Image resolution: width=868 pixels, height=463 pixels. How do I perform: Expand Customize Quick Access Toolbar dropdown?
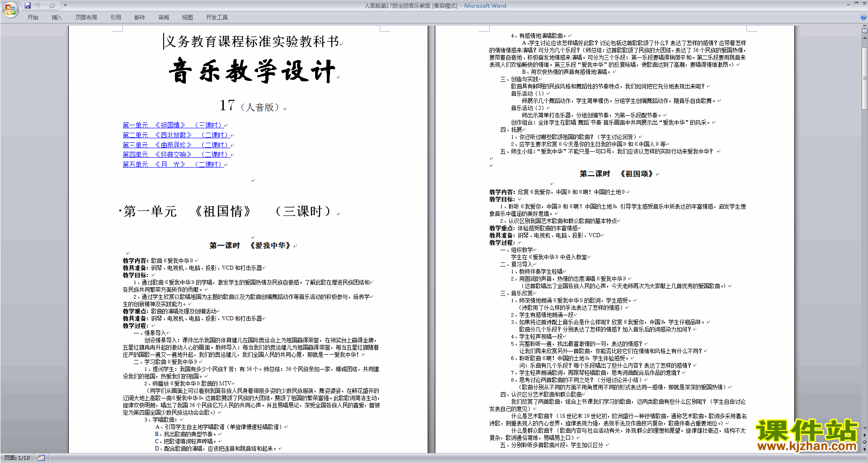(65, 5)
